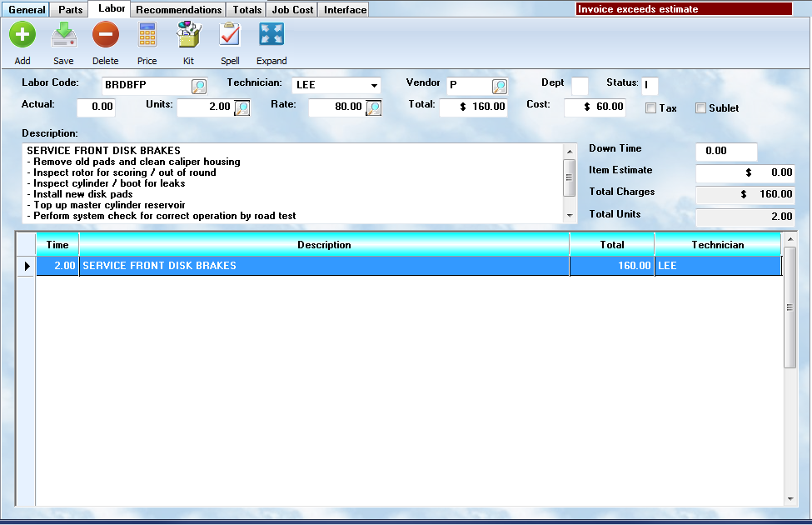This screenshot has height=525, width=812.
Task: Open the Recommendations tab
Action: point(179,10)
